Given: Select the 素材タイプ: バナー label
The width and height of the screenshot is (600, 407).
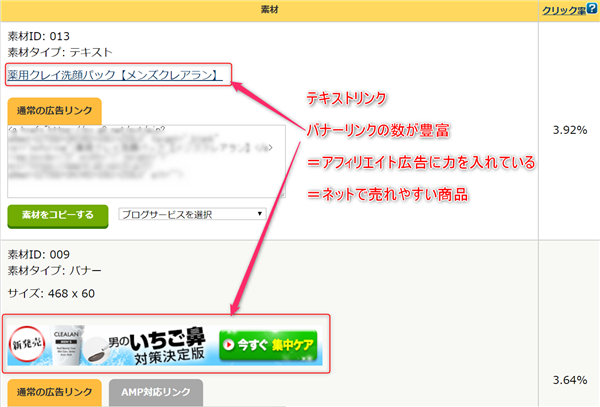Looking at the screenshot, I should click(x=54, y=270).
